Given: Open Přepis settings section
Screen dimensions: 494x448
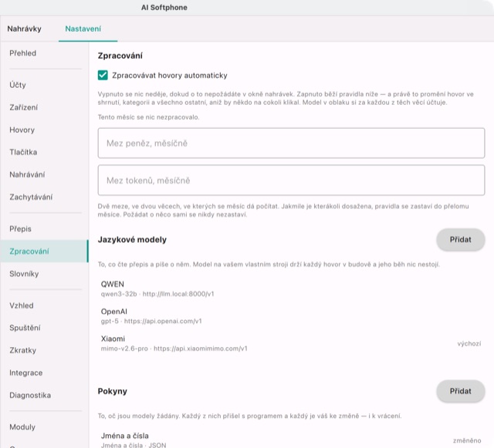Looking at the screenshot, I should (x=44, y=228).
